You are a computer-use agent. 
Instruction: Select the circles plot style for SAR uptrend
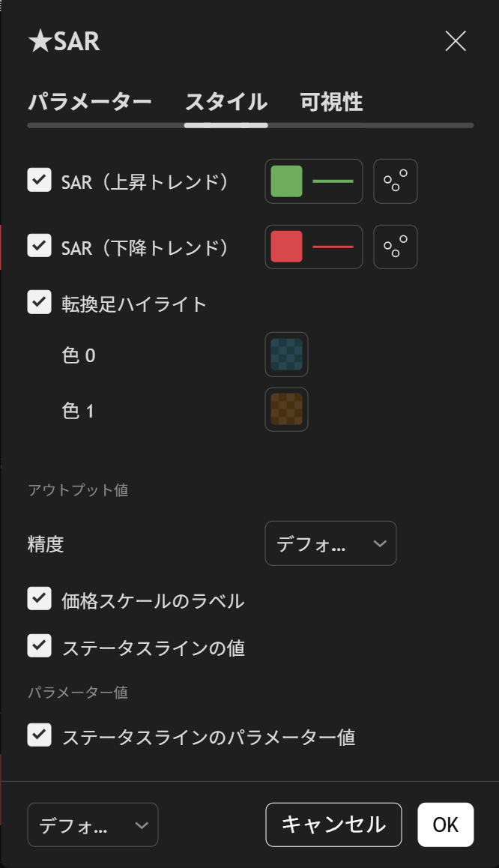coord(395,181)
